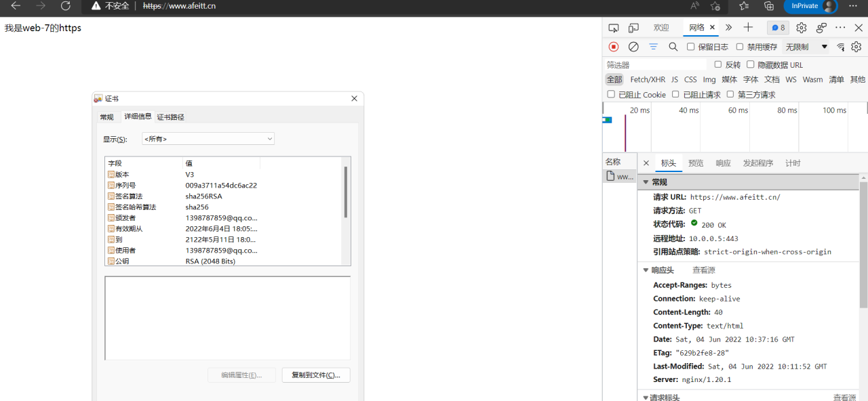Screen dimensions: 868x401
Task: Check the 禁用缓存 option
Action: [x=740, y=47]
